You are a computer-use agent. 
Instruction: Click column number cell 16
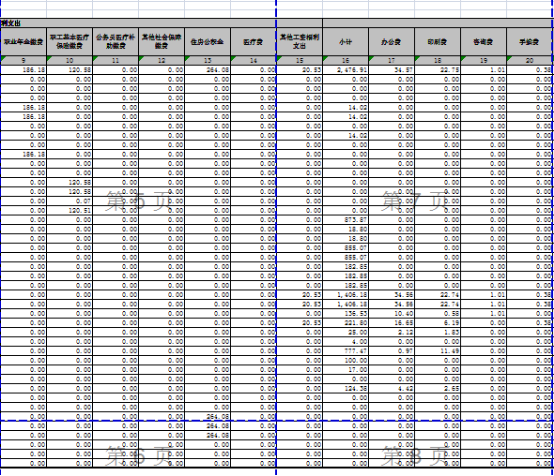[346, 60]
